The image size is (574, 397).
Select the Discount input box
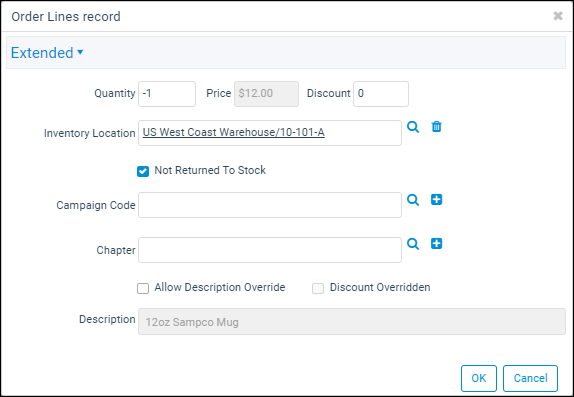click(x=381, y=94)
